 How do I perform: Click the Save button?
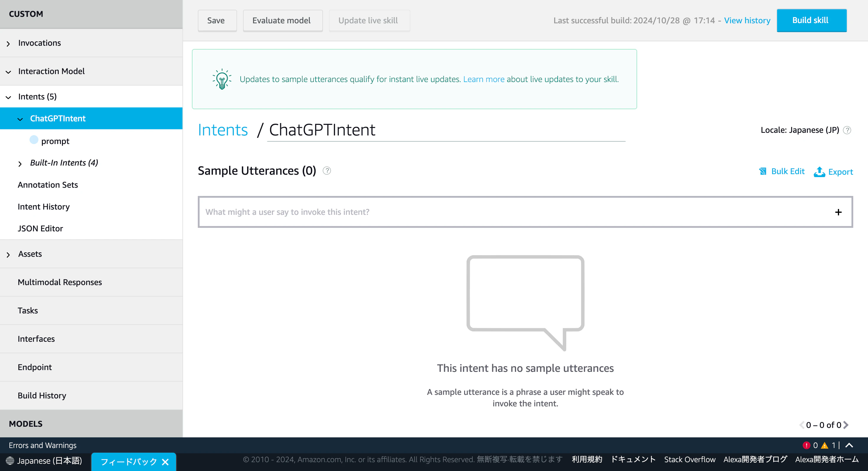[217, 21]
